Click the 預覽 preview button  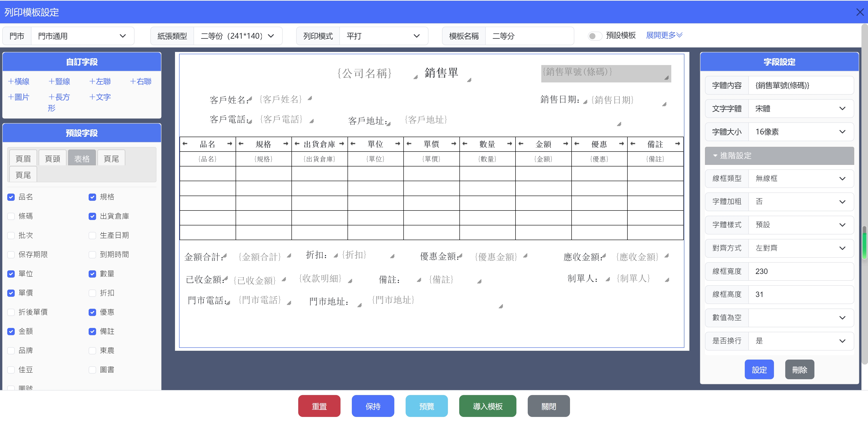(427, 406)
